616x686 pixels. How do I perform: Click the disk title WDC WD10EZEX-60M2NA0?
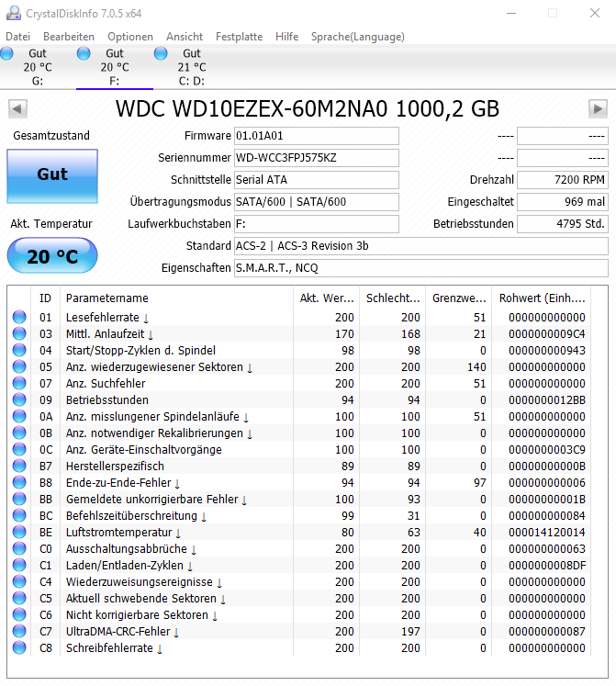(x=308, y=109)
